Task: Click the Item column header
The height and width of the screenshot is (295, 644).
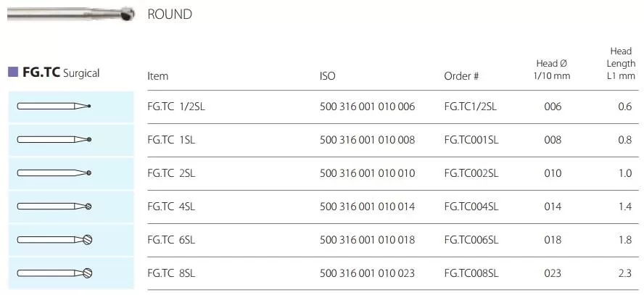Action: 157,75
